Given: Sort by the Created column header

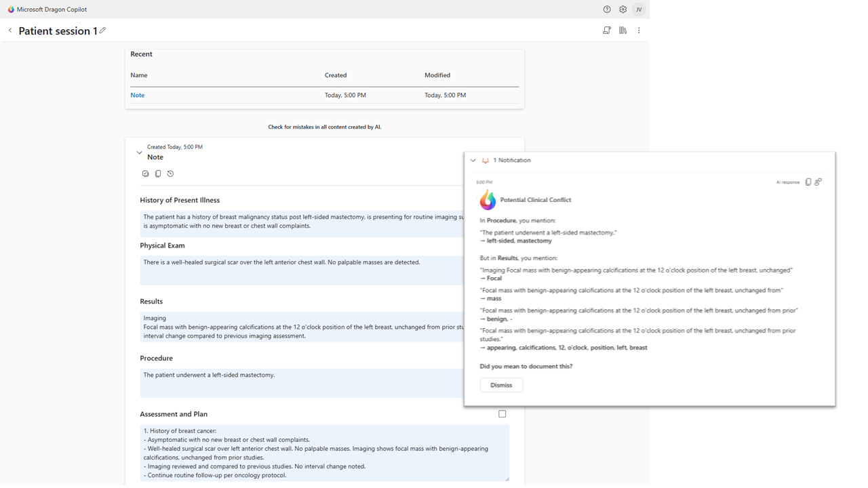Looking at the screenshot, I should click(x=336, y=75).
